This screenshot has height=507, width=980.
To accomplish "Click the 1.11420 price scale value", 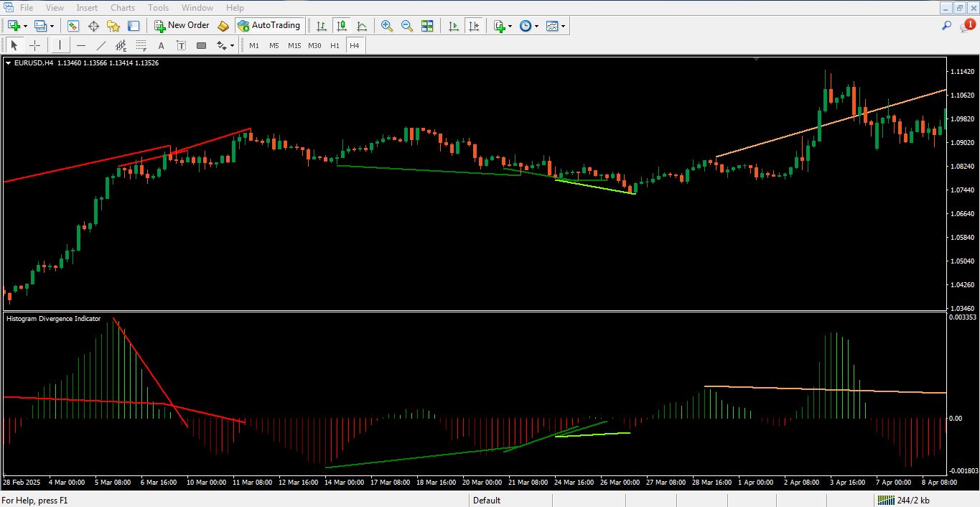I will (962, 72).
